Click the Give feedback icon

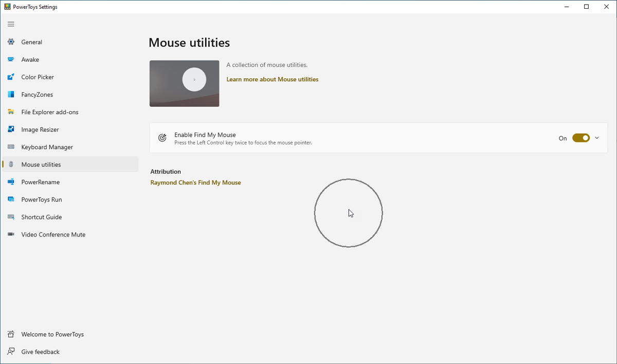coord(11,352)
